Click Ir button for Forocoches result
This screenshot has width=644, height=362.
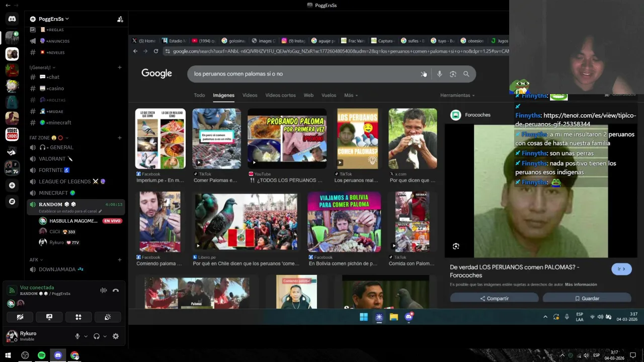click(x=621, y=269)
